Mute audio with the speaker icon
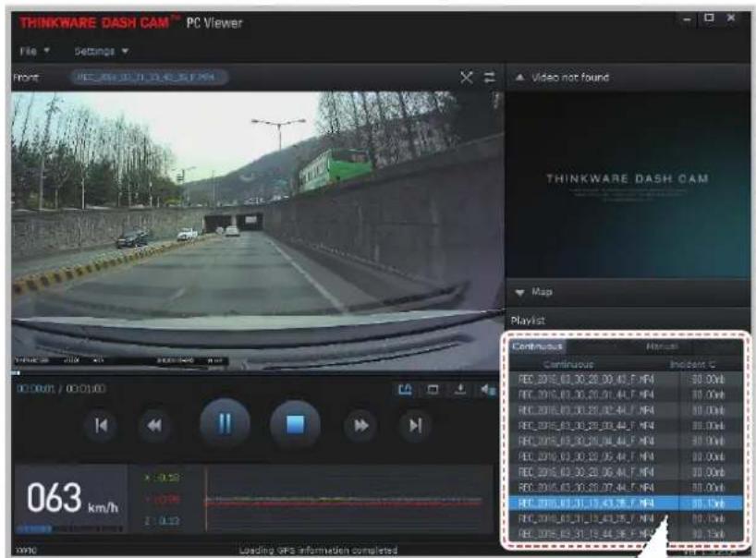This screenshot has width=756, height=558. [487, 389]
